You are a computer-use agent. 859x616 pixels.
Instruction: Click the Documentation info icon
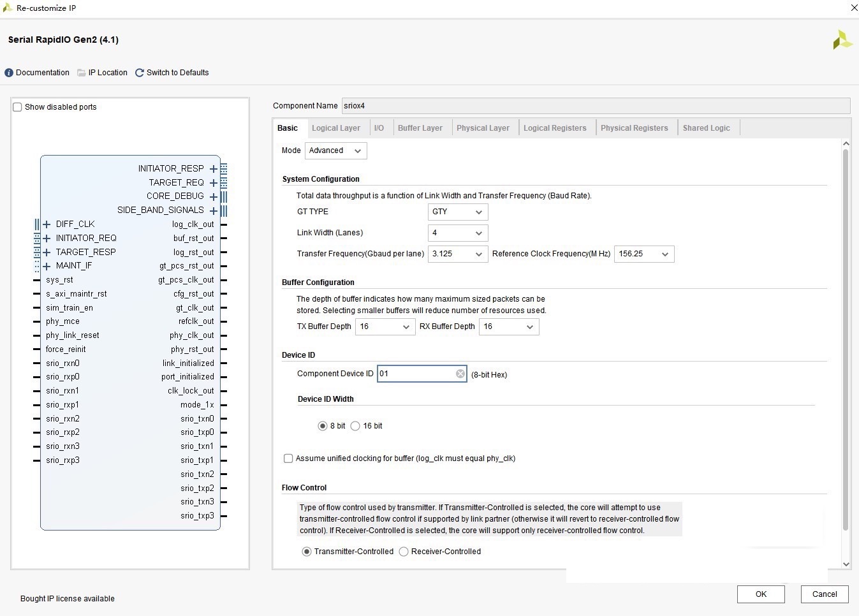click(x=9, y=73)
